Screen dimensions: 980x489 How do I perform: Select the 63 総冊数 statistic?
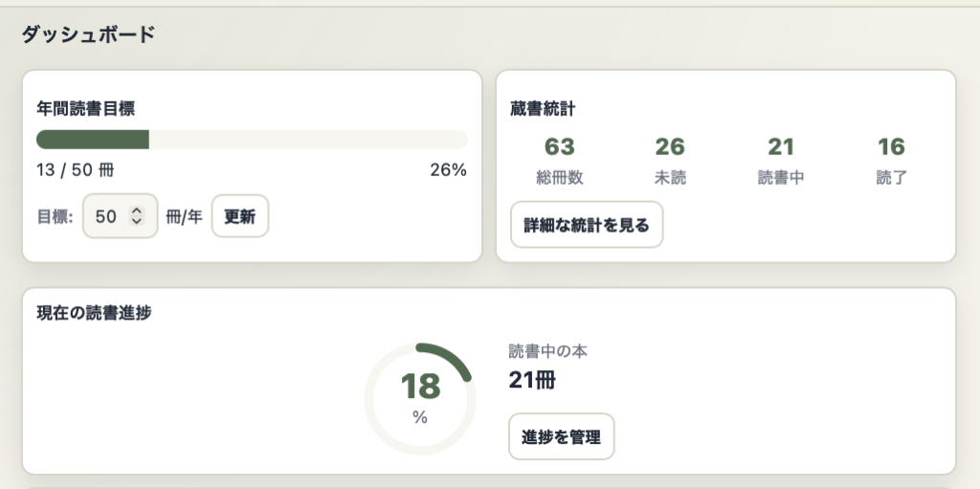(x=560, y=160)
